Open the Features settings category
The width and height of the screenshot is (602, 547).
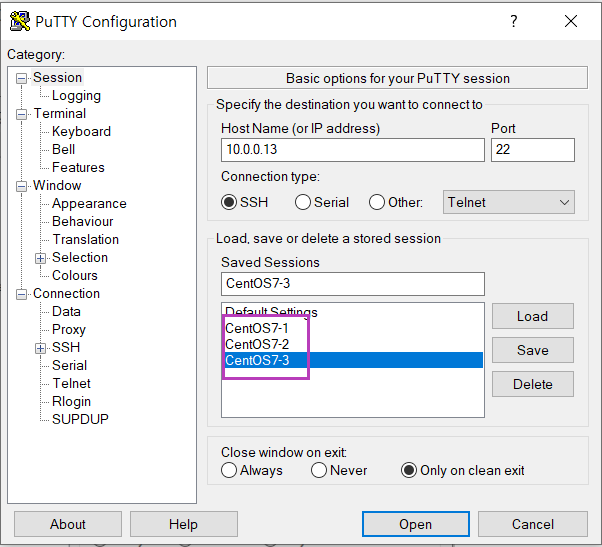78,167
